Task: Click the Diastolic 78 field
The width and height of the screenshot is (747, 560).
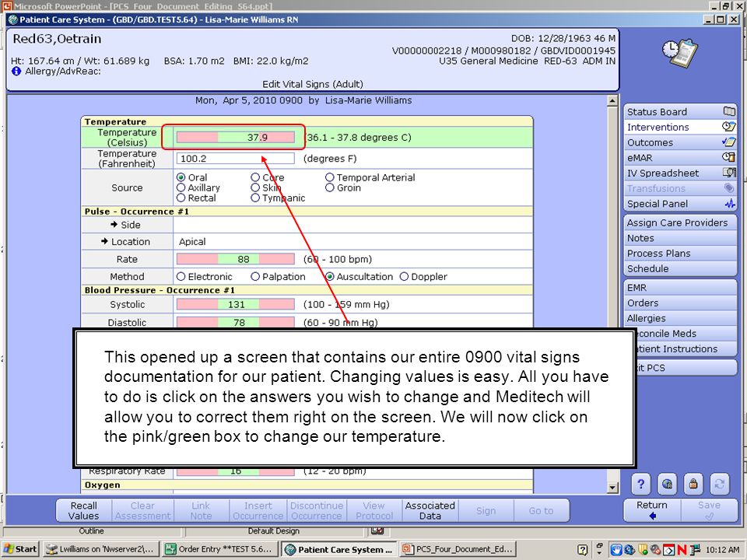Action: tap(235, 322)
